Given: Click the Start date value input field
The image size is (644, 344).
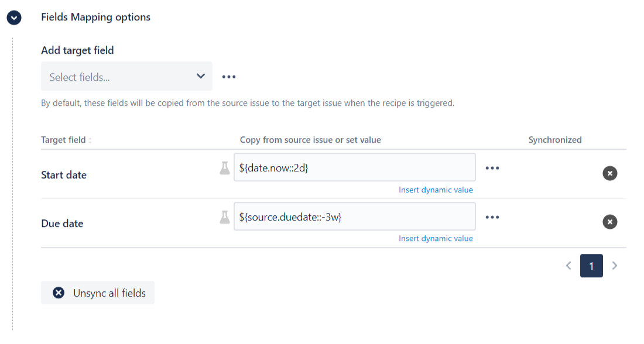Looking at the screenshot, I should click(x=354, y=168).
